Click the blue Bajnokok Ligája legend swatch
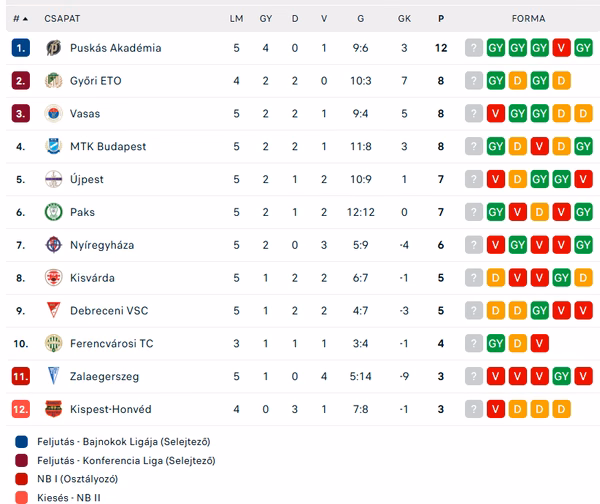600x504 pixels. tap(21, 442)
